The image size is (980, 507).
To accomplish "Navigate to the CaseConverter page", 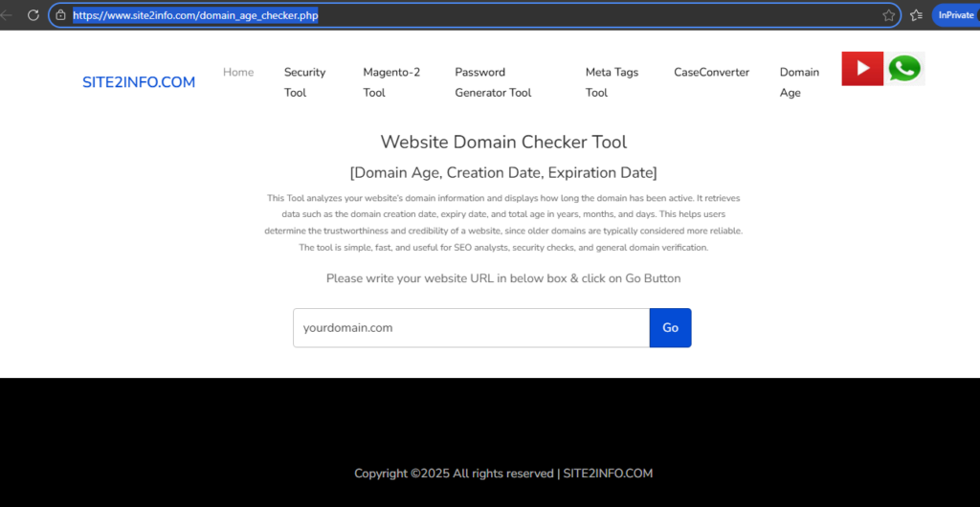I will pyautogui.click(x=711, y=72).
